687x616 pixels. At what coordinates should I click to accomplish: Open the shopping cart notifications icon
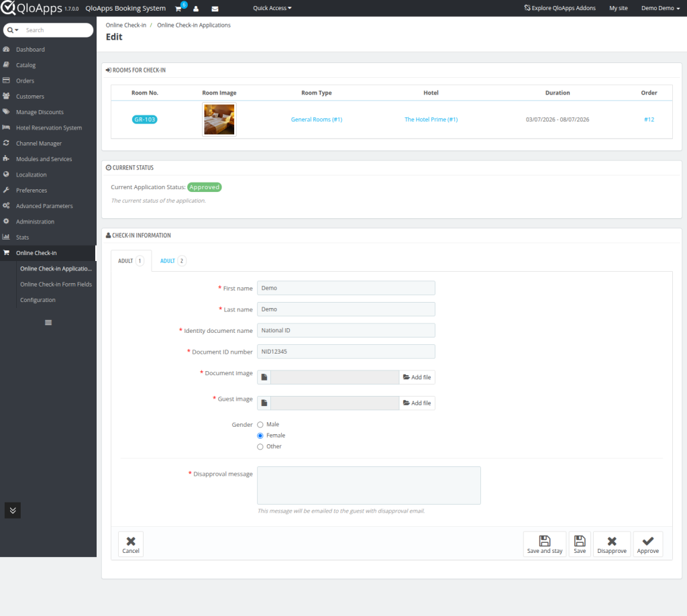point(178,8)
